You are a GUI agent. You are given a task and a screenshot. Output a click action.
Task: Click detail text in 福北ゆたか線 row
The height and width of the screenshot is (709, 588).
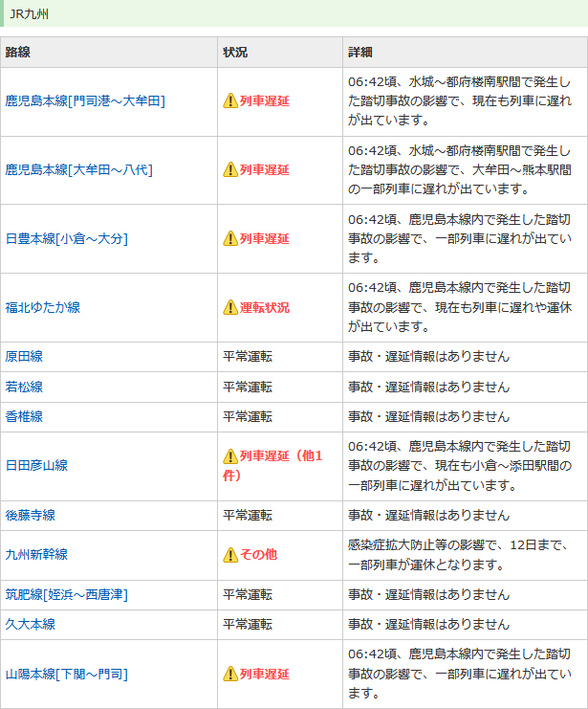(x=460, y=307)
